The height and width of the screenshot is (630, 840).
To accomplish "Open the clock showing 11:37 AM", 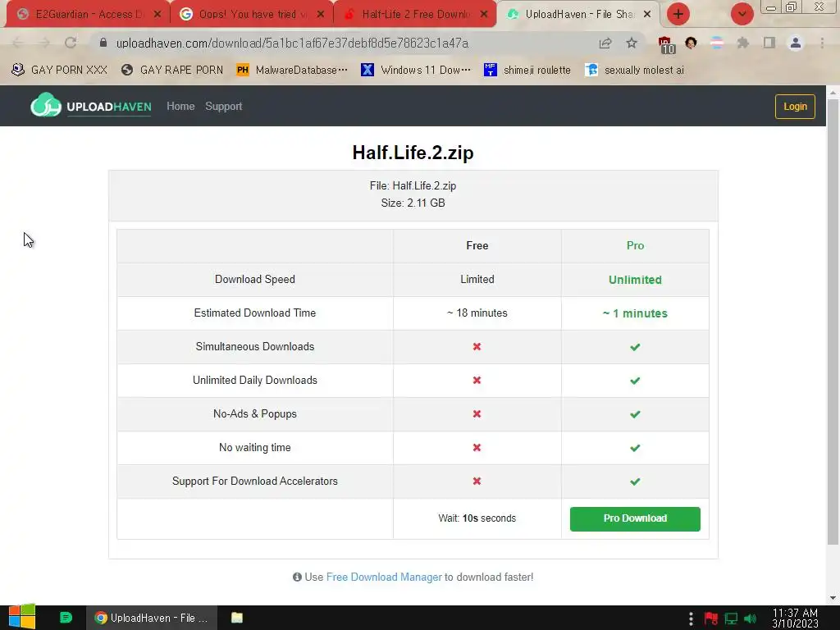I will [795, 619].
